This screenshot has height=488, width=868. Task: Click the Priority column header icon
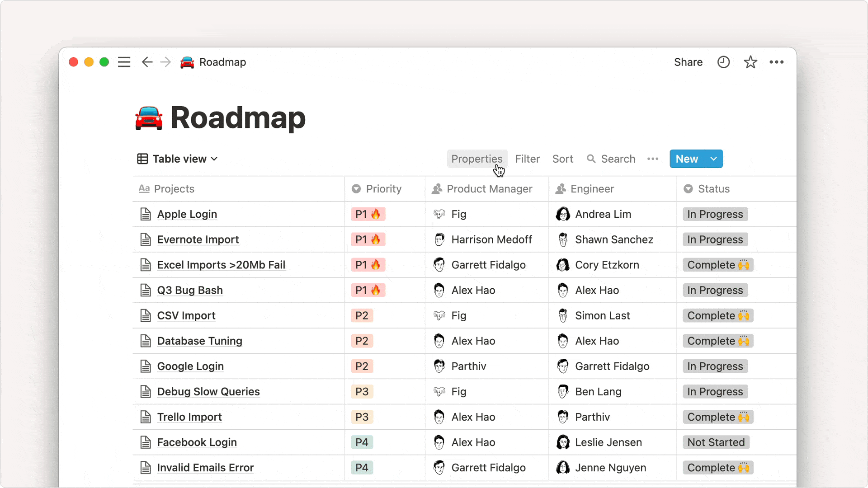pyautogui.click(x=356, y=189)
